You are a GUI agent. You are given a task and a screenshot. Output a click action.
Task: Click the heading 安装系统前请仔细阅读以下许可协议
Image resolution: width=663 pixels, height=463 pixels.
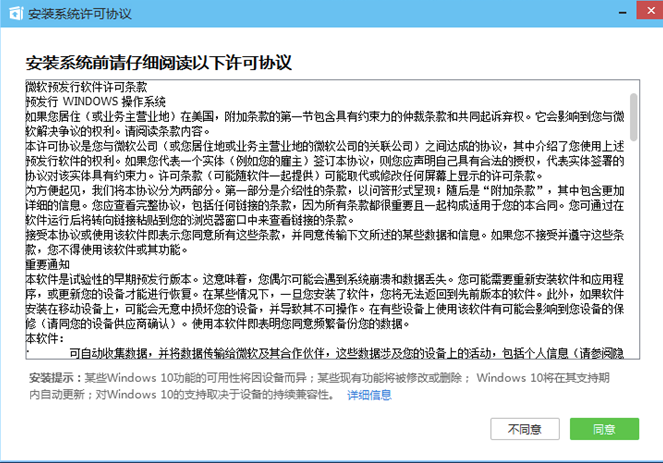click(x=158, y=63)
